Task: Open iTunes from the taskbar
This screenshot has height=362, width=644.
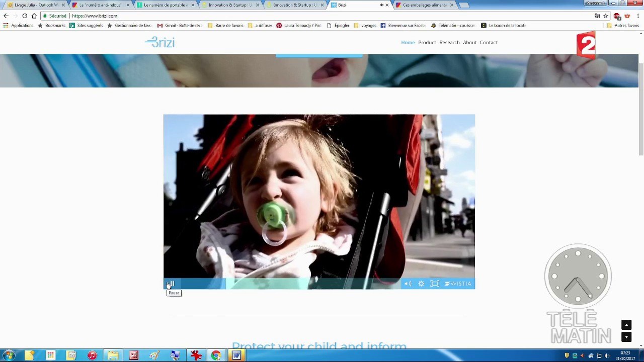Action: (92, 355)
